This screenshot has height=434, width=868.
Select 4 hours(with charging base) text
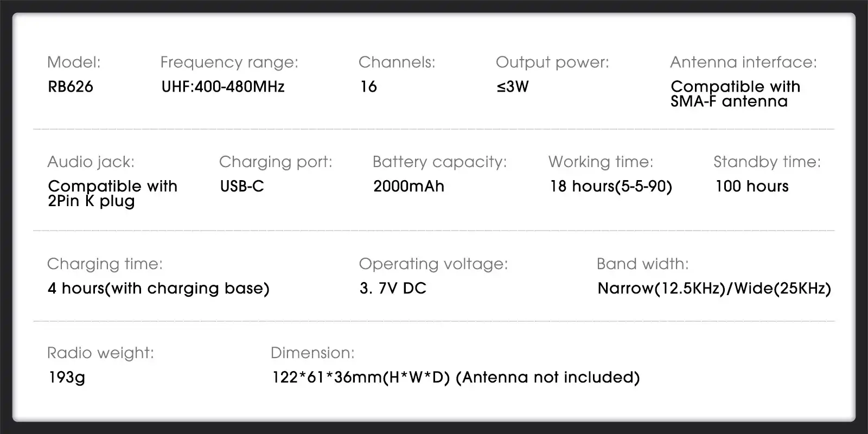pyautogui.click(x=158, y=289)
